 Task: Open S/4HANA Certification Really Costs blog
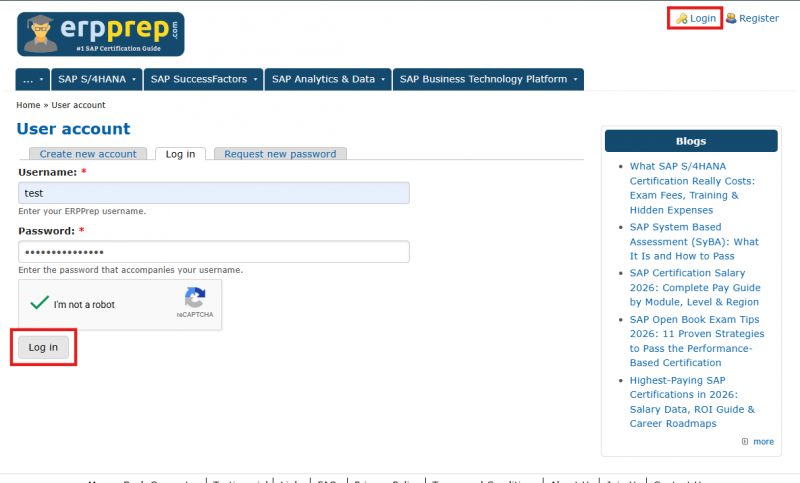click(692, 188)
